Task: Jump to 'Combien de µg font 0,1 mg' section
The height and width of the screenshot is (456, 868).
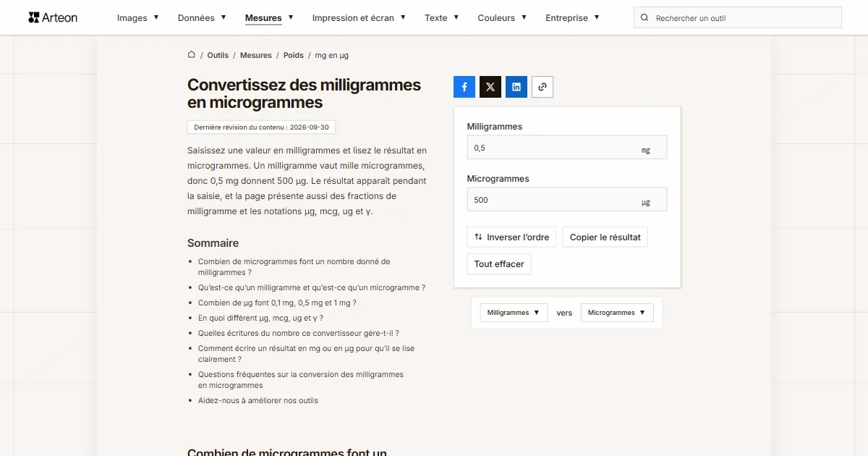Action: pyautogui.click(x=277, y=303)
